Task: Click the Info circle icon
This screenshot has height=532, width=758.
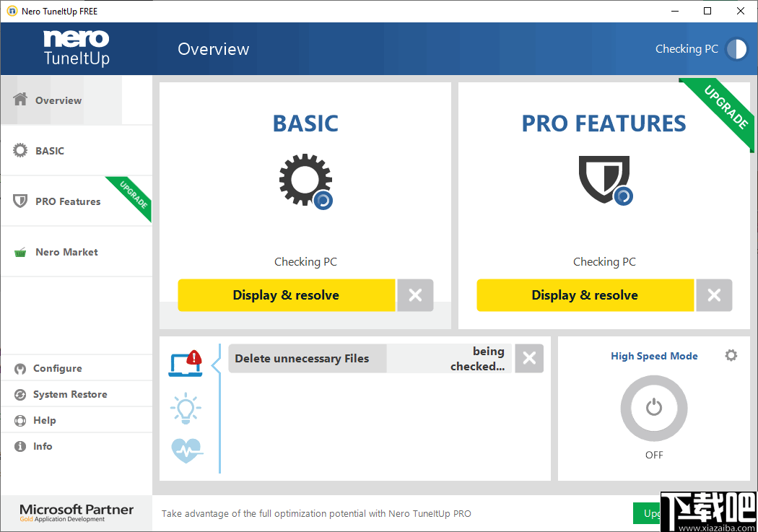Action: 19,447
